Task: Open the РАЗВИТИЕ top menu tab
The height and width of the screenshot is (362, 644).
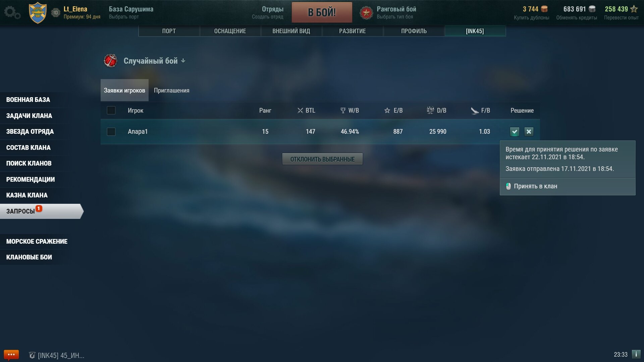Action: [x=353, y=31]
